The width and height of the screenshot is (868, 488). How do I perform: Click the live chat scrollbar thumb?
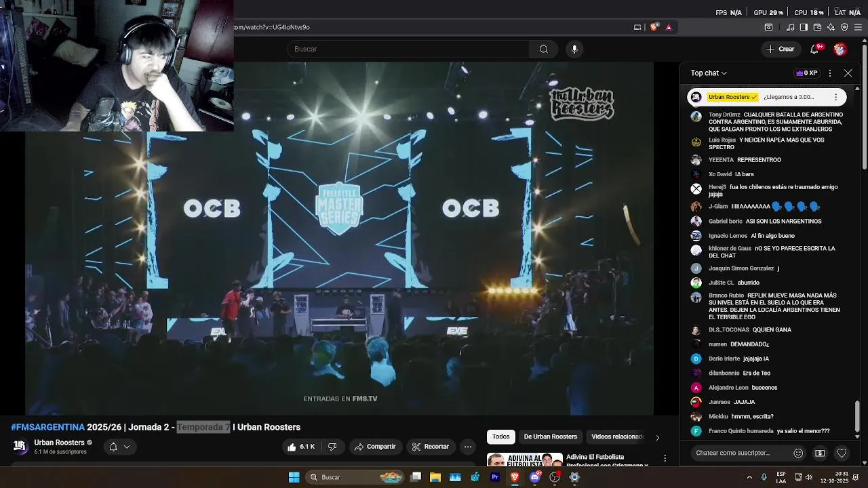(857, 415)
